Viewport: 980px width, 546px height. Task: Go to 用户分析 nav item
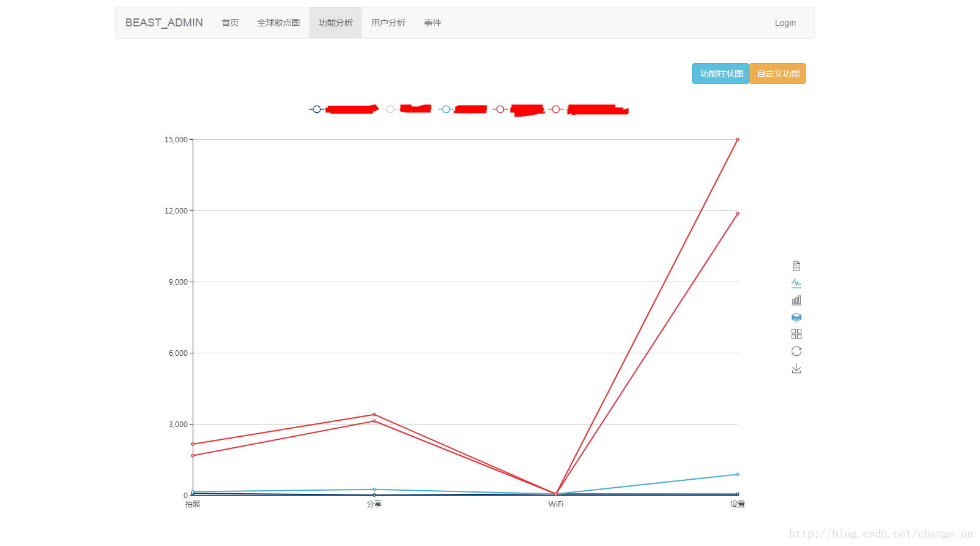coord(388,23)
